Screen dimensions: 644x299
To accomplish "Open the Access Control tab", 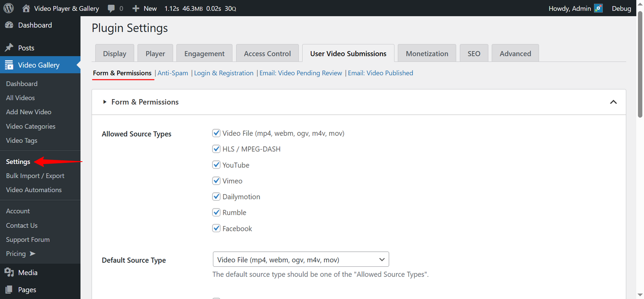I will coord(267,53).
